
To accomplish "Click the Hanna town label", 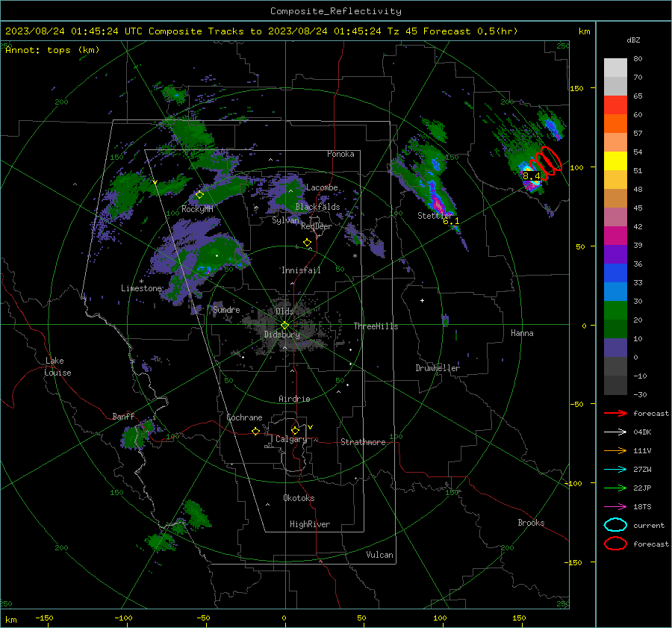I will [x=522, y=333].
